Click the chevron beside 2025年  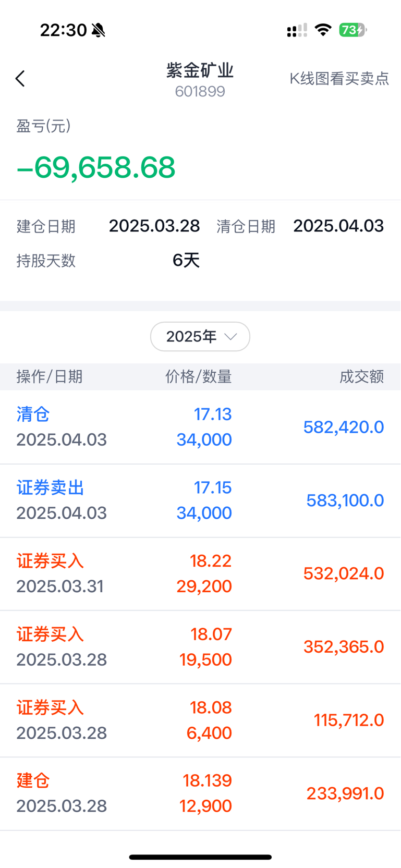pos(230,337)
